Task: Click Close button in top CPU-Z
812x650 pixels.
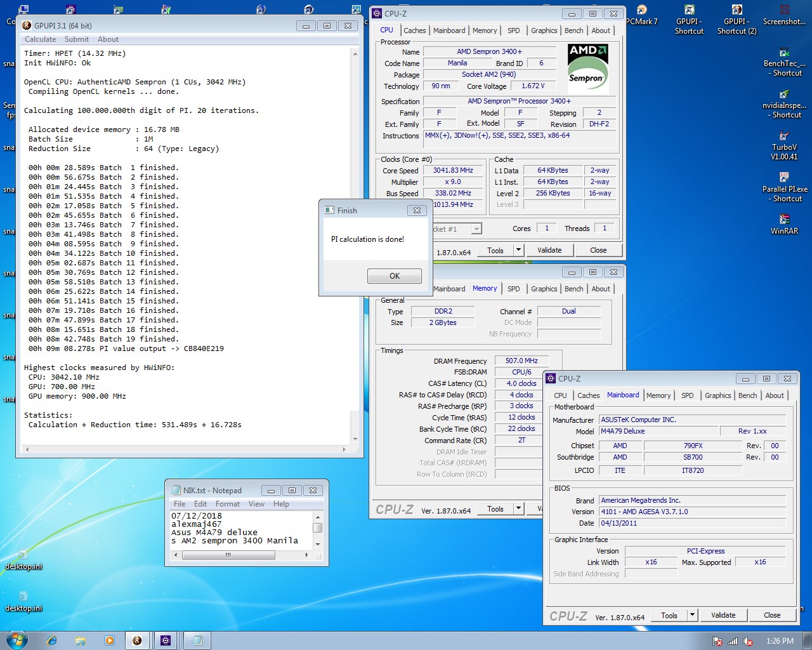Action: coord(598,250)
